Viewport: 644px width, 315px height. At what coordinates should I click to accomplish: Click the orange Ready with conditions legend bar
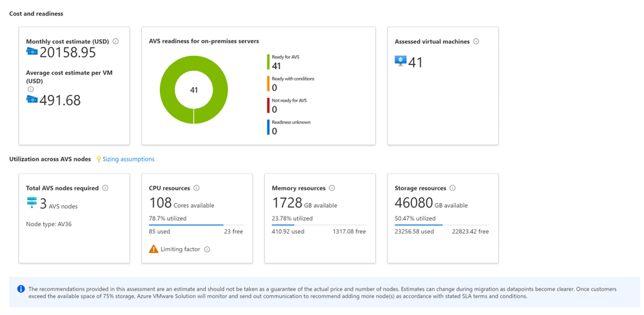click(x=268, y=84)
